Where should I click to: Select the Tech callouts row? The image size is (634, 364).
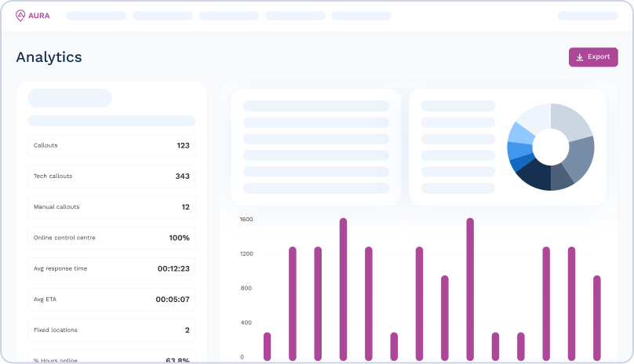(x=111, y=177)
